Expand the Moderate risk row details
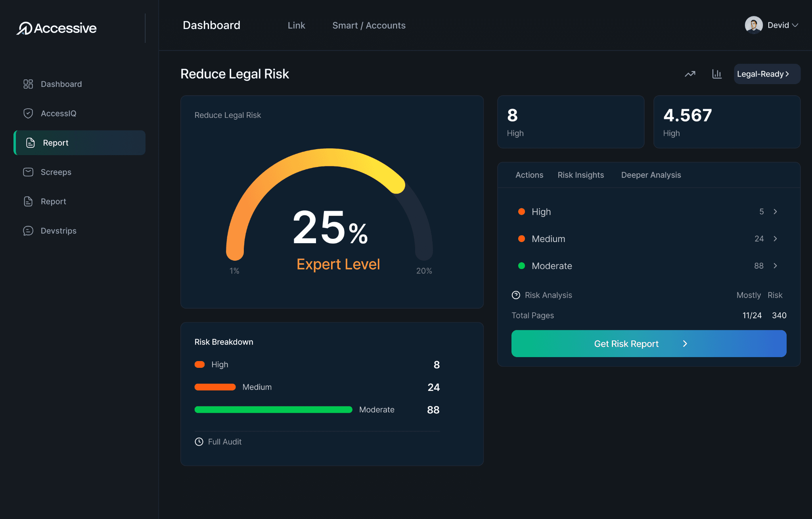Screen dimensions: 812x519 coord(776,266)
